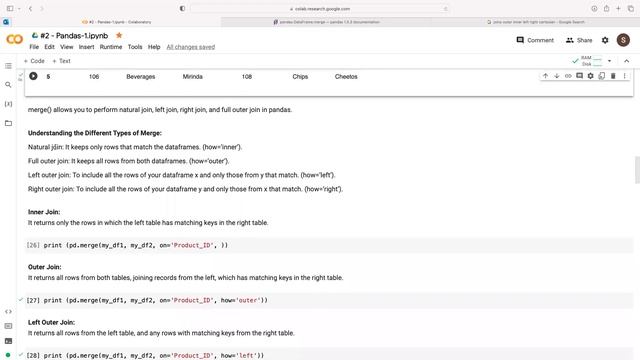Open the code snippets panel
The height and width of the screenshot is (360, 640).
(x=8, y=311)
